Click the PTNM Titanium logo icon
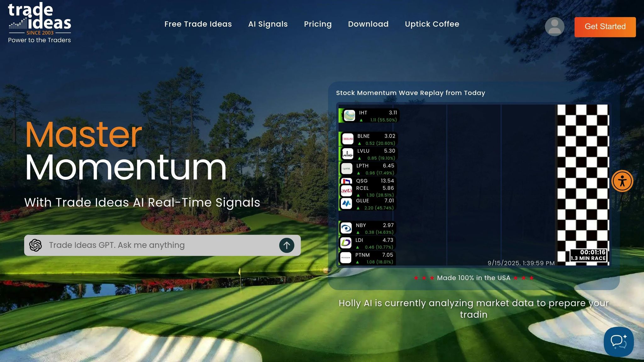Screen dimensions: 644x362 point(346,258)
